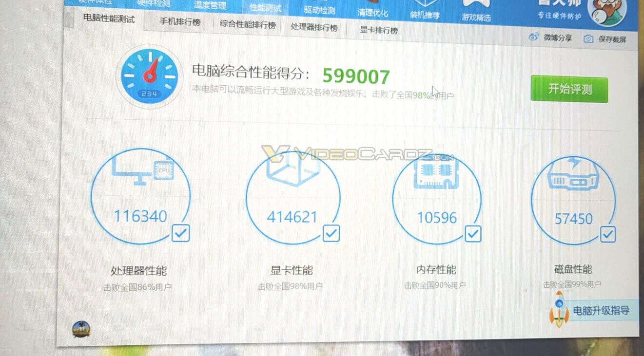Open the 温度管理 temperature management section
644x356 pixels.
coord(210,5)
